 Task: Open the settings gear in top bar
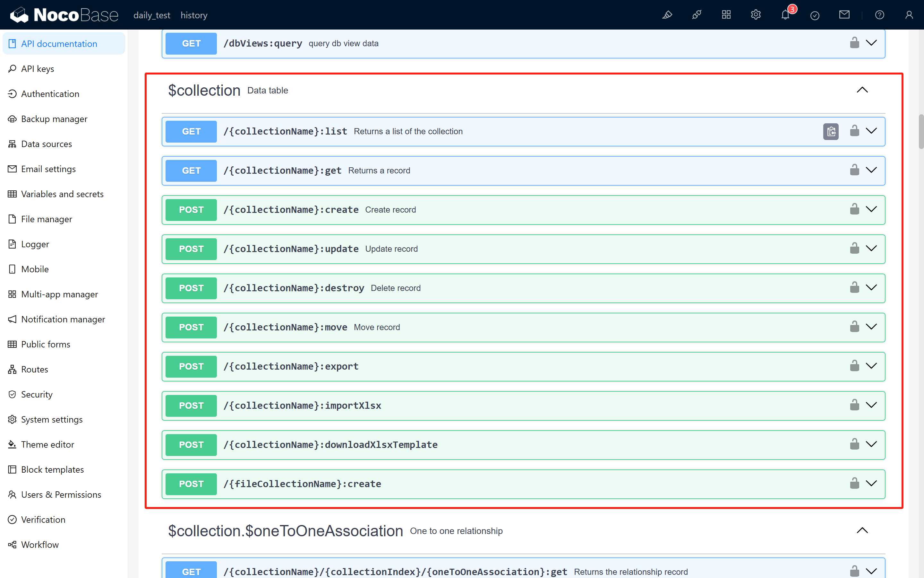click(756, 15)
